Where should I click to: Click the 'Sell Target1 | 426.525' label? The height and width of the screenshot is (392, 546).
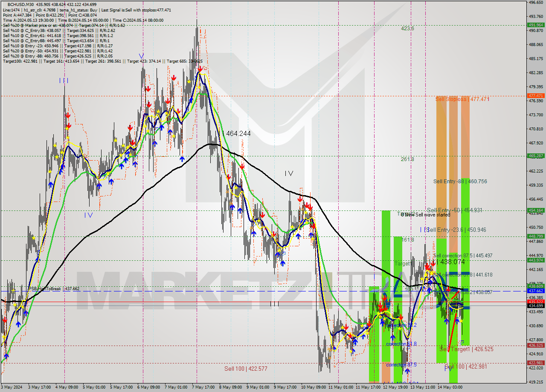click(466, 349)
